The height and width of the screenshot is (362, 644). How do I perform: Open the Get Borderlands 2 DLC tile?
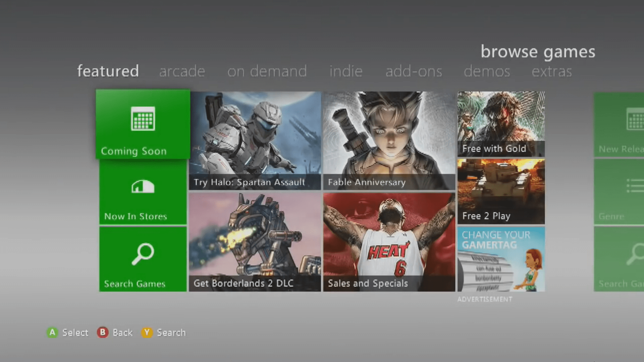click(255, 242)
